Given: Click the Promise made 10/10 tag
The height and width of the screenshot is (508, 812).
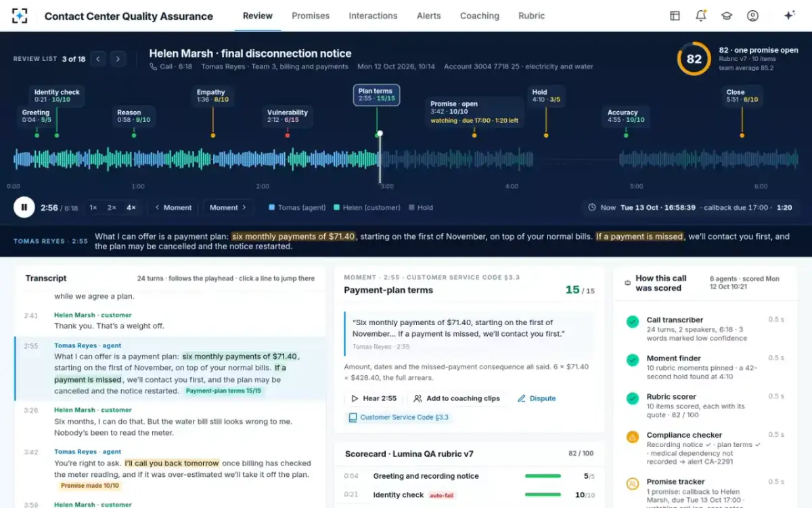Looking at the screenshot, I should click(90, 486).
